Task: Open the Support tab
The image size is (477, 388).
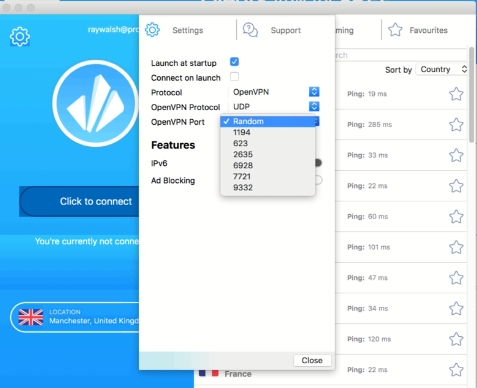Action: point(272,30)
